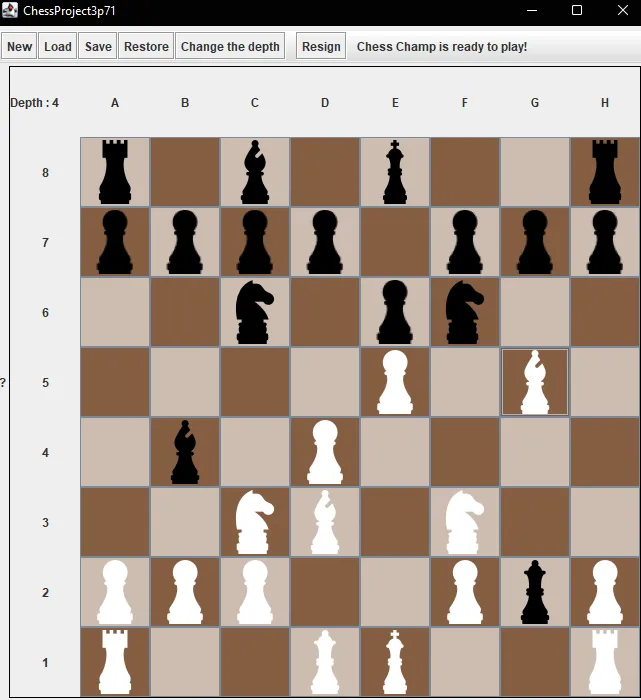This screenshot has height=700, width=641.
Task: Select the black queen on G2
Action: click(535, 592)
